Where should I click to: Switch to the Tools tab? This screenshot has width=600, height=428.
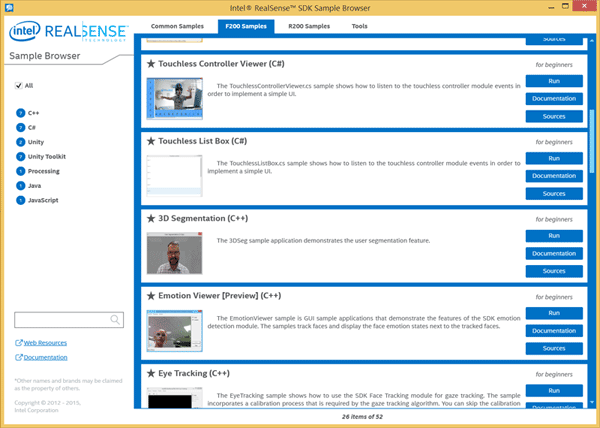pos(359,26)
